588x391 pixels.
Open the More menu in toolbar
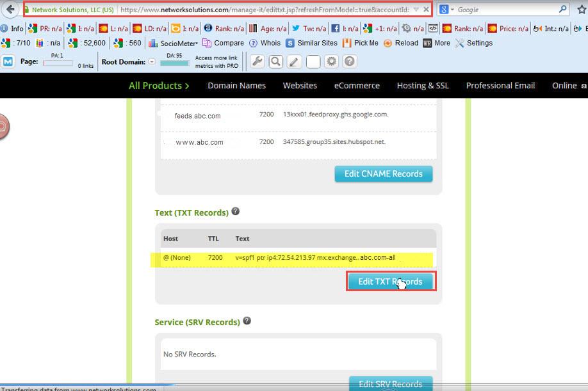point(437,43)
